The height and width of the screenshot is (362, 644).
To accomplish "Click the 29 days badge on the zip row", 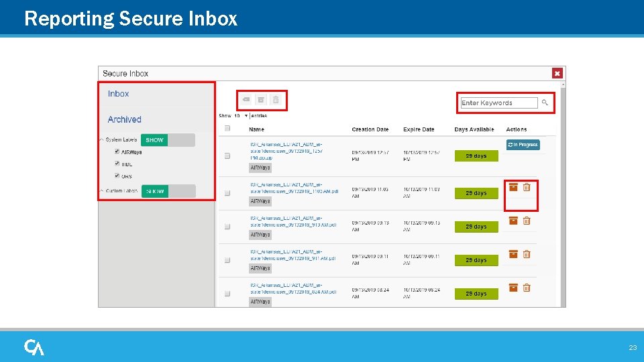I will pos(476,156).
